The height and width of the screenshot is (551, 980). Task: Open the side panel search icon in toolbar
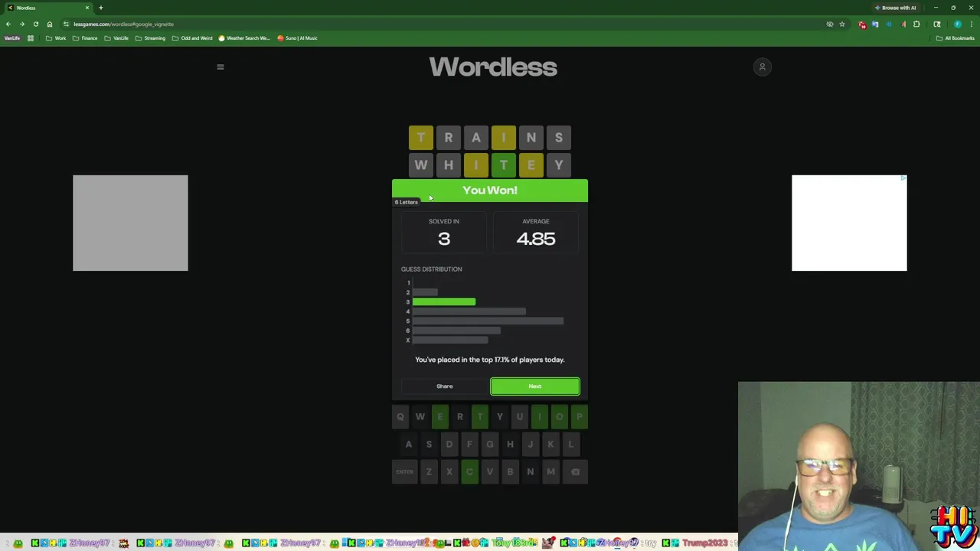(x=937, y=24)
